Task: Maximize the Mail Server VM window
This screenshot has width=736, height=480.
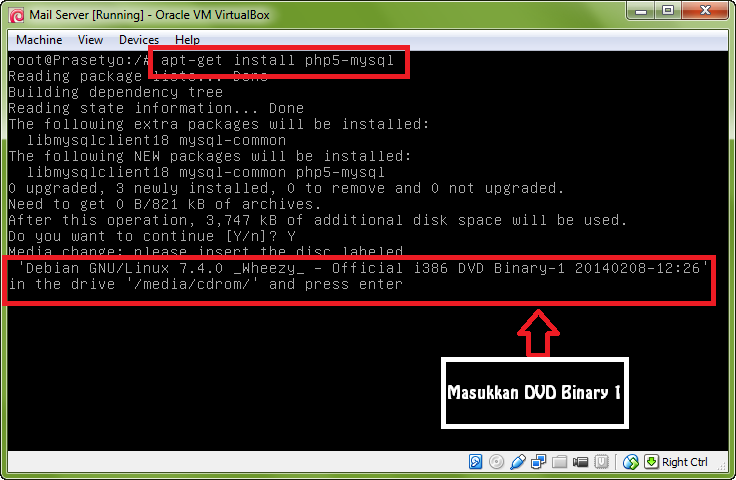Action: (668, 11)
